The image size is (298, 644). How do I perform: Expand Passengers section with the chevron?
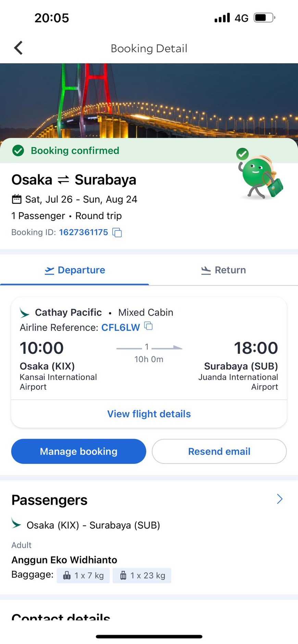280,499
